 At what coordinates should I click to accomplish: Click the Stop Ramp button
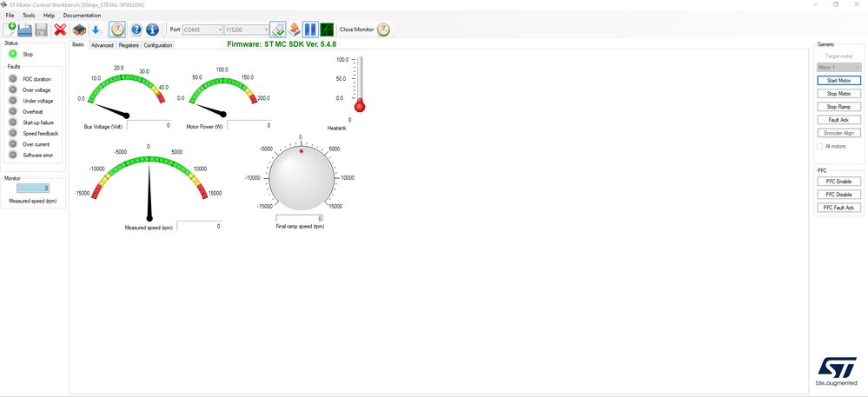point(839,106)
